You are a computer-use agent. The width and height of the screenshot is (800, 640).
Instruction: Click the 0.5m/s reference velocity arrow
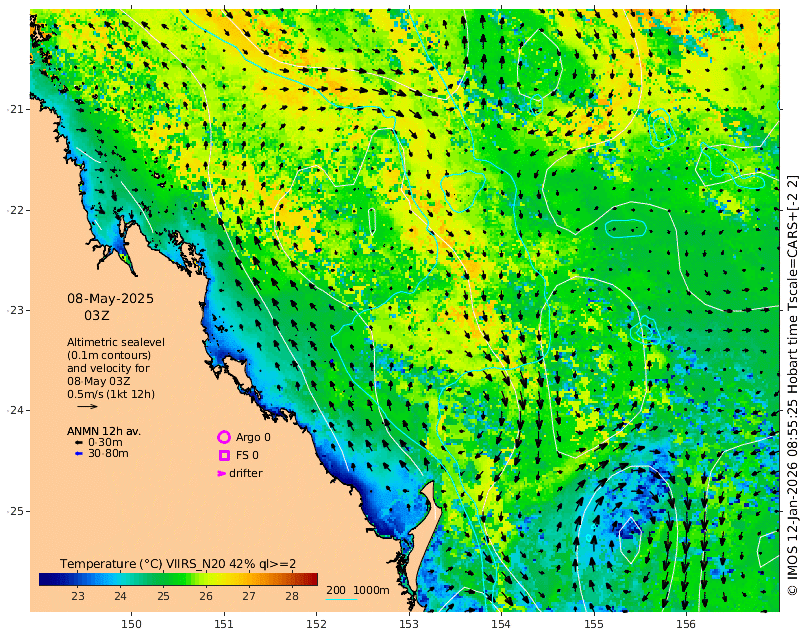pyautogui.click(x=87, y=407)
